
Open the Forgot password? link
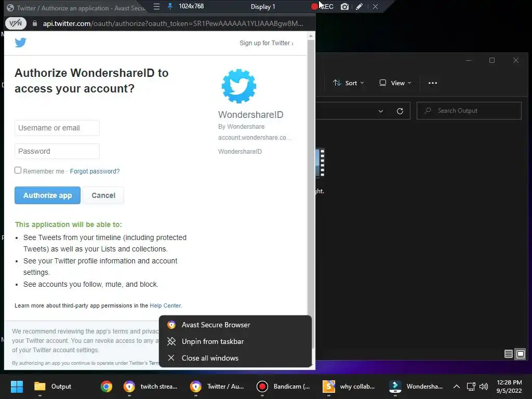pyautogui.click(x=95, y=171)
